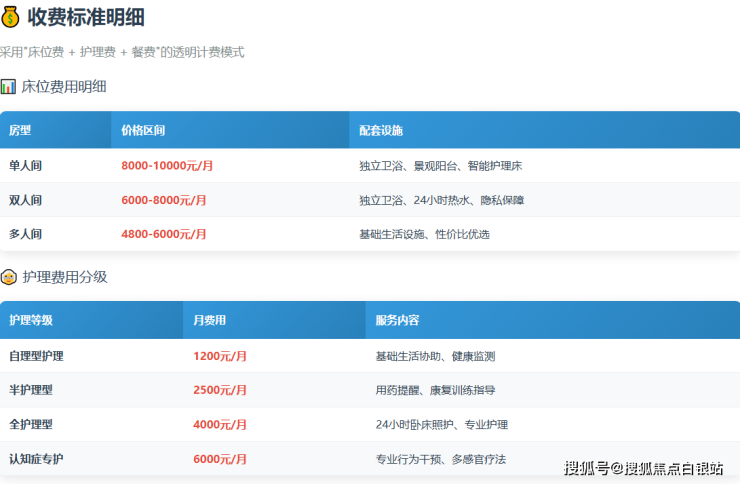The image size is (740, 484).
Task: Select the 全护理型 care level label
Action: pos(31,424)
